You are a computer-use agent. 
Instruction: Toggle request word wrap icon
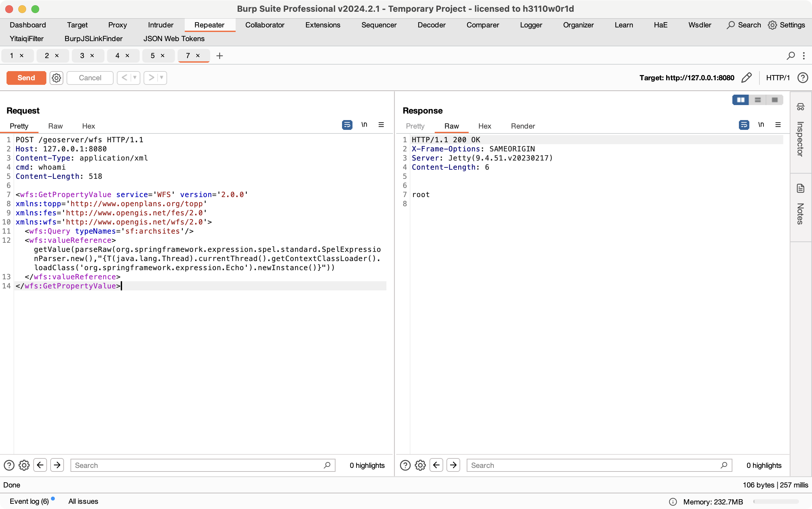pos(347,125)
